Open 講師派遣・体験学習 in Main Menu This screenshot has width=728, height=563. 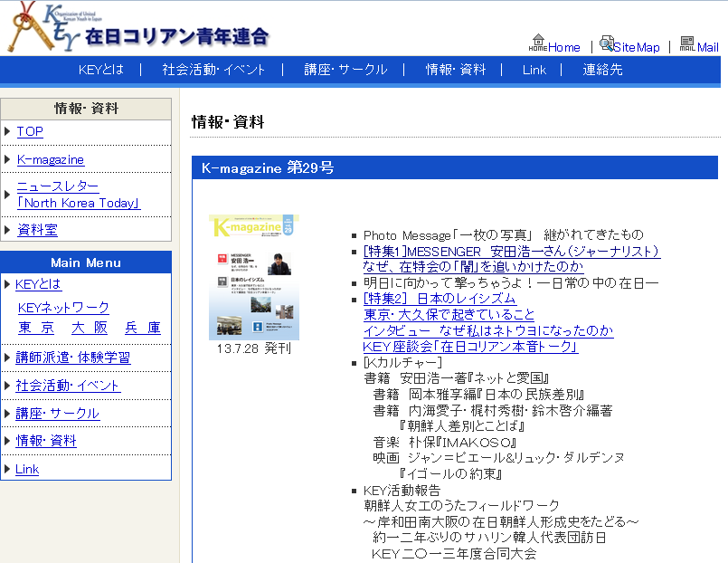(73, 358)
